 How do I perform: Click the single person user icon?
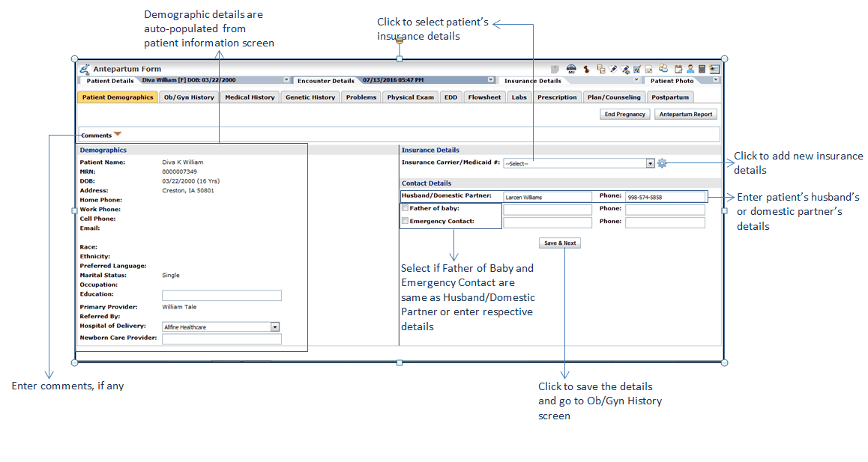click(x=690, y=69)
